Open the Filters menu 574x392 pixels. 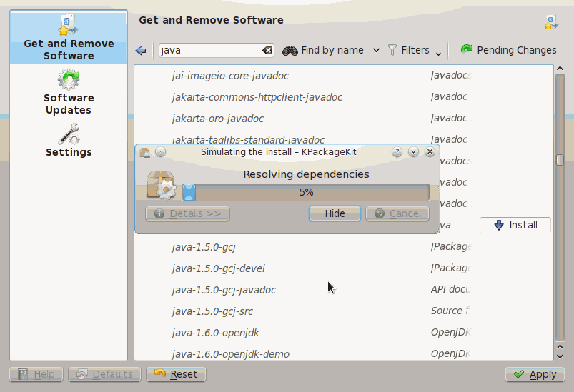[414, 50]
